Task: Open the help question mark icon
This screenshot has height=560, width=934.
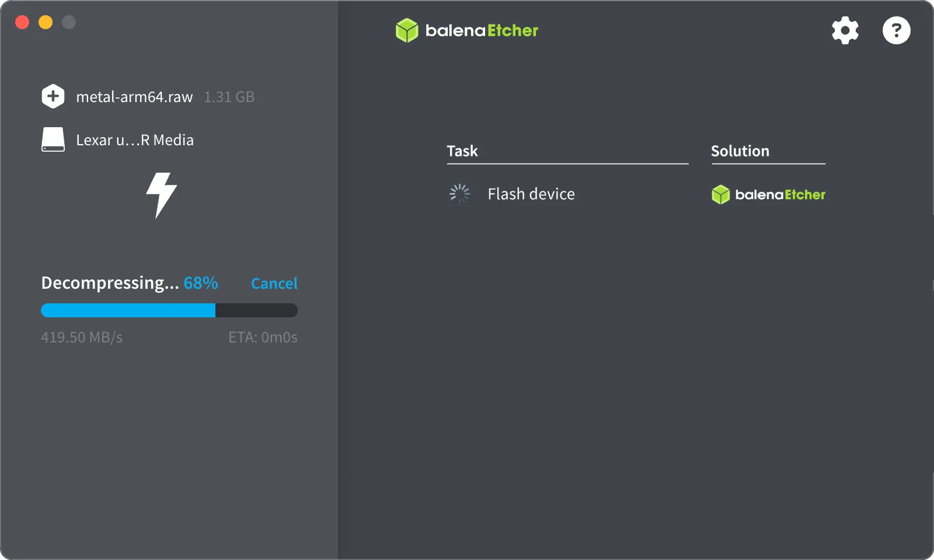Action: [896, 30]
